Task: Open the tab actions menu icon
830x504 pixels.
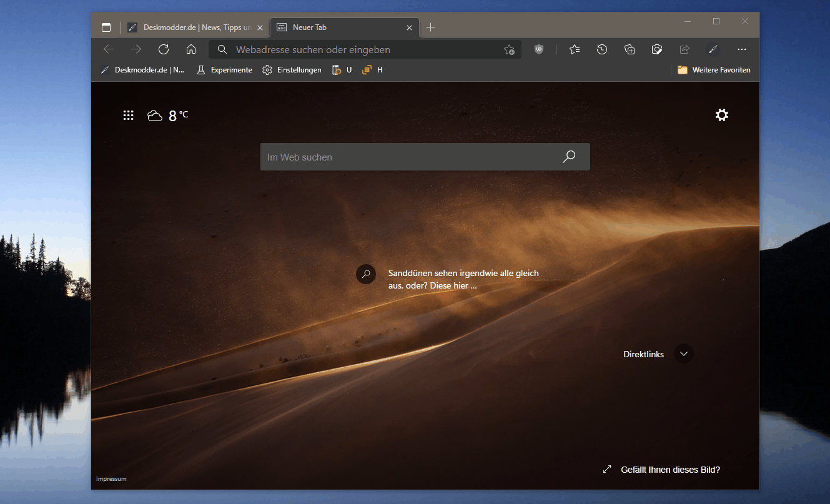Action: 106,27
